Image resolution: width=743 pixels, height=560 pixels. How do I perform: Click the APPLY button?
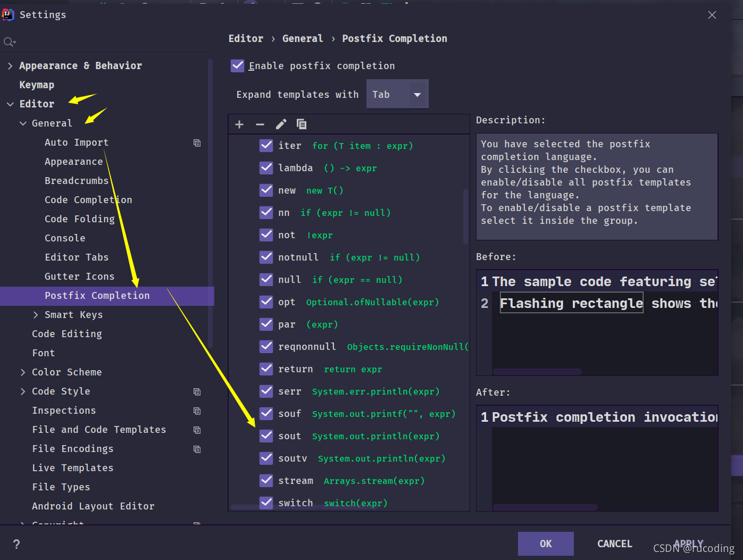point(689,544)
